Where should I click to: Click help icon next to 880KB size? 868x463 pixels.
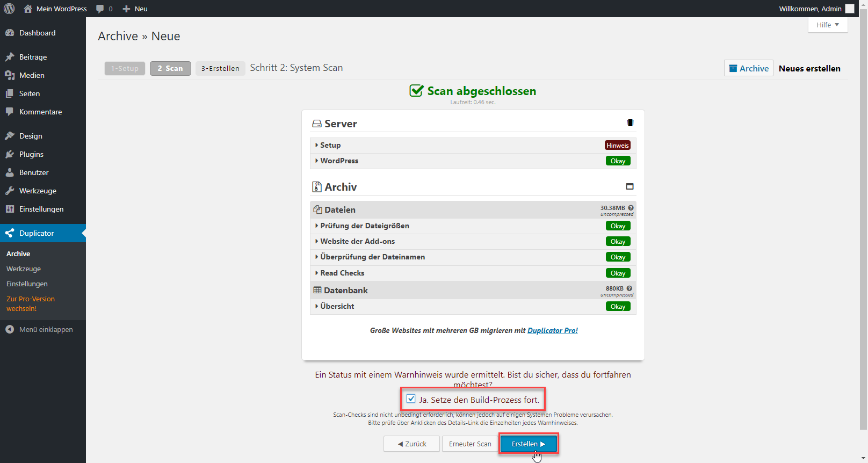629,288
